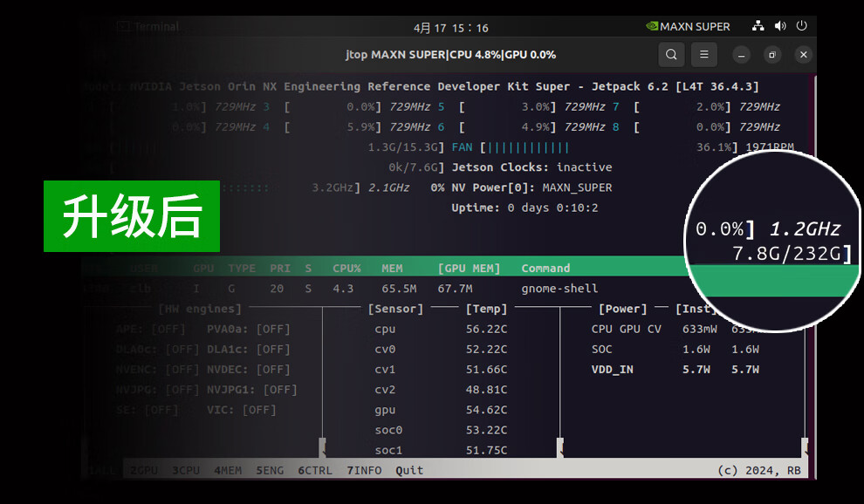
Task: Switch to the 4MEM page
Action: pos(228,470)
